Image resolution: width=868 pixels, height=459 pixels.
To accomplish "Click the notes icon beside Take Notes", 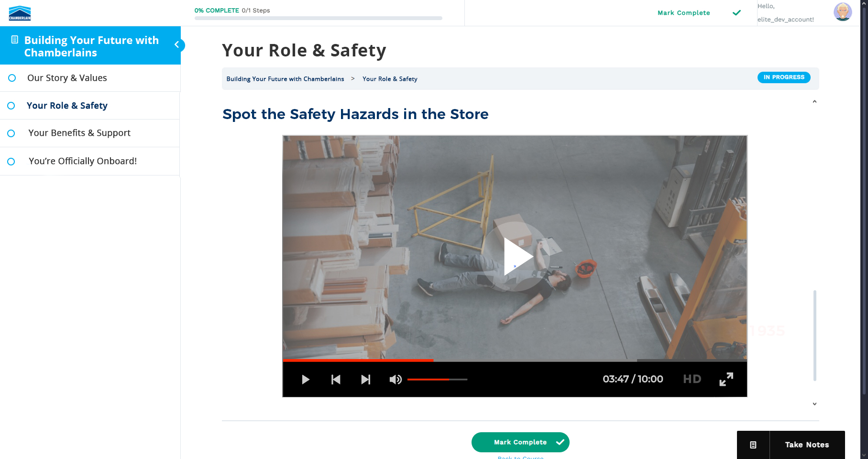I will (x=753, y=445).
